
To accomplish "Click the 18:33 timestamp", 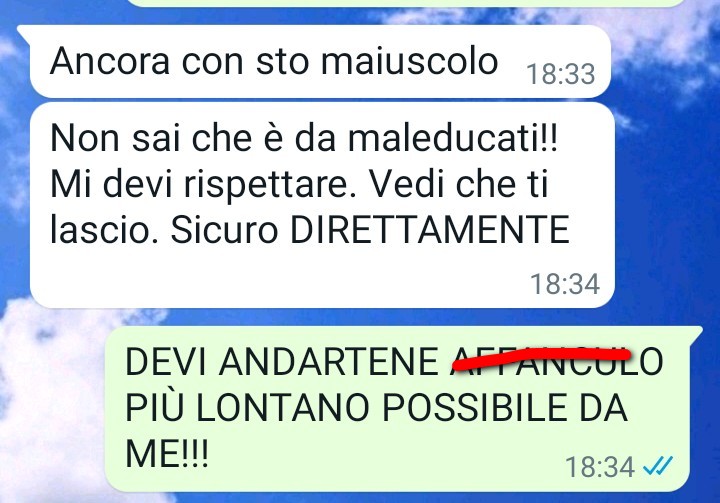I will [x=561, y=74].
